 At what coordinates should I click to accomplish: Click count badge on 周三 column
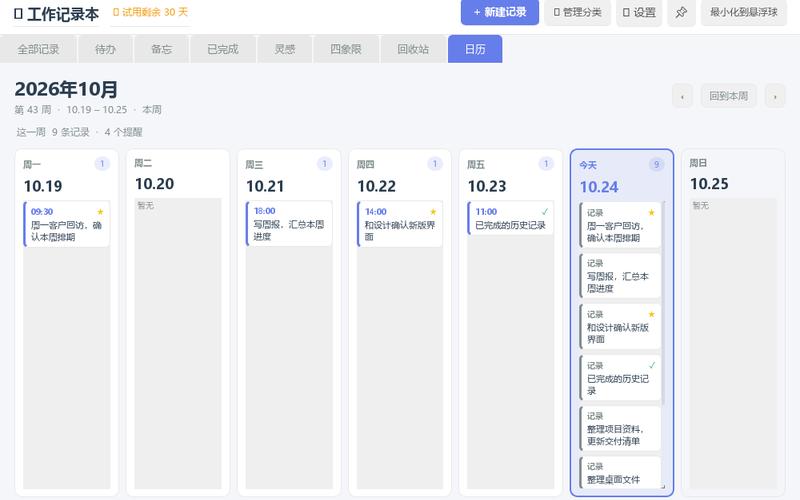(x=324, y=164)
